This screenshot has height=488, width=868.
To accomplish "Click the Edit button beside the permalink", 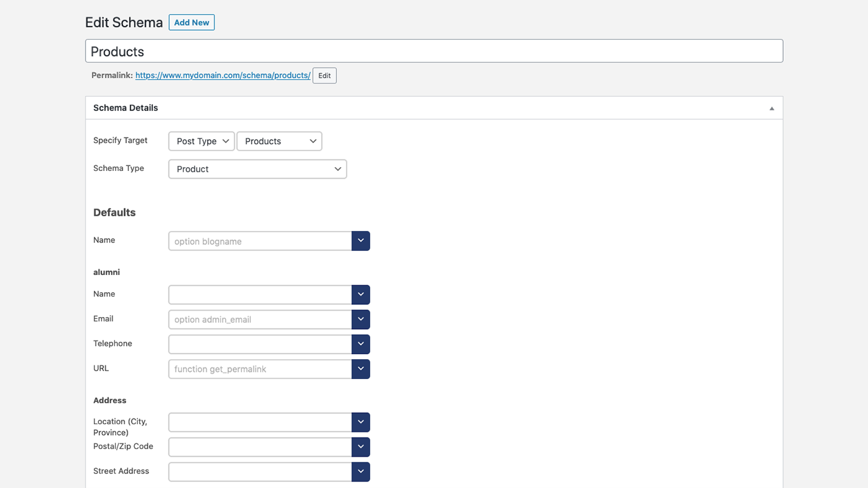I will point(324,75).
